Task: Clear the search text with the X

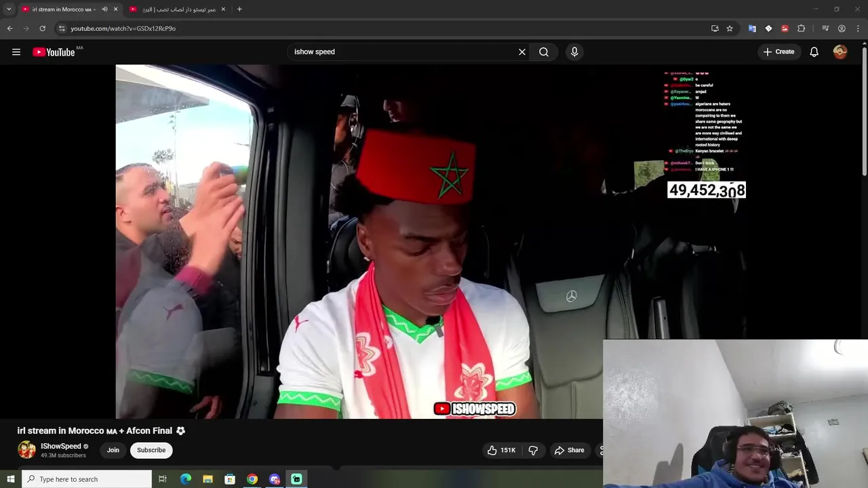Action: (x=522, y=52)
